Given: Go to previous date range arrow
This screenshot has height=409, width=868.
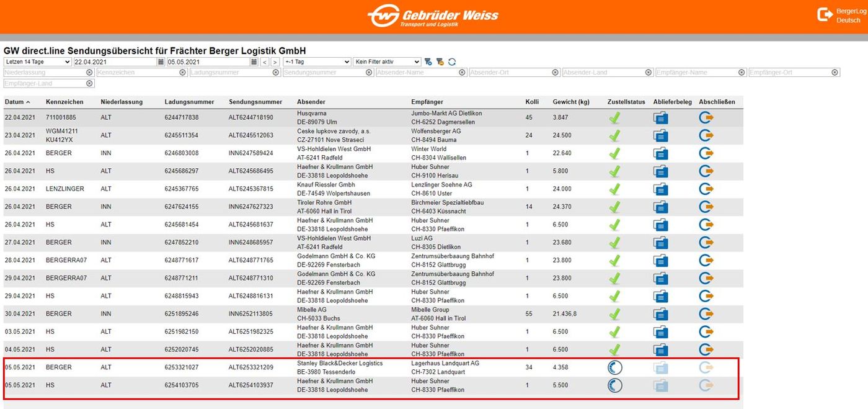Looking at the screenshot, I should click(264, 62).
